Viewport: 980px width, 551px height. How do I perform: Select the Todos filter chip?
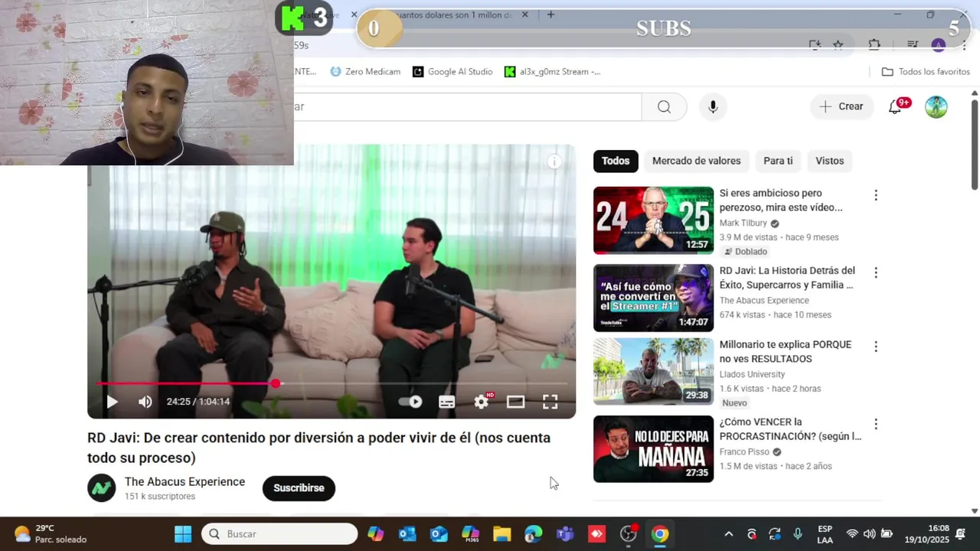click(616, 161)
